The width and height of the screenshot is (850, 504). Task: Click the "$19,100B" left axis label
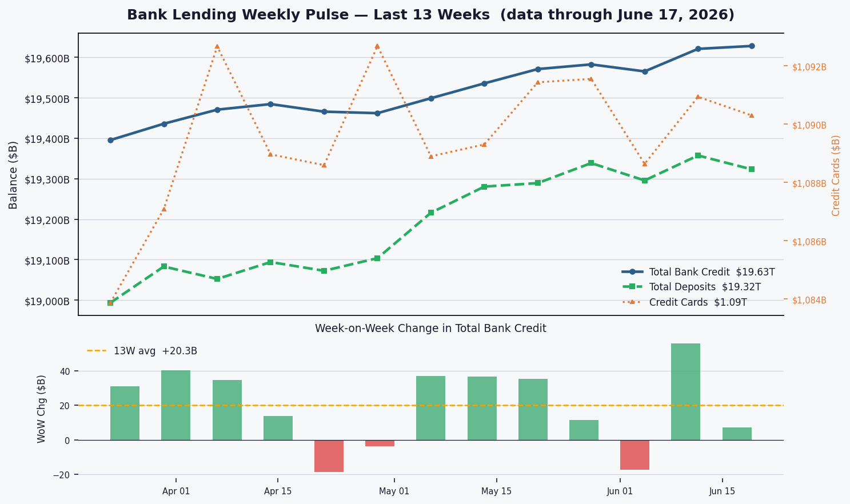47,261
